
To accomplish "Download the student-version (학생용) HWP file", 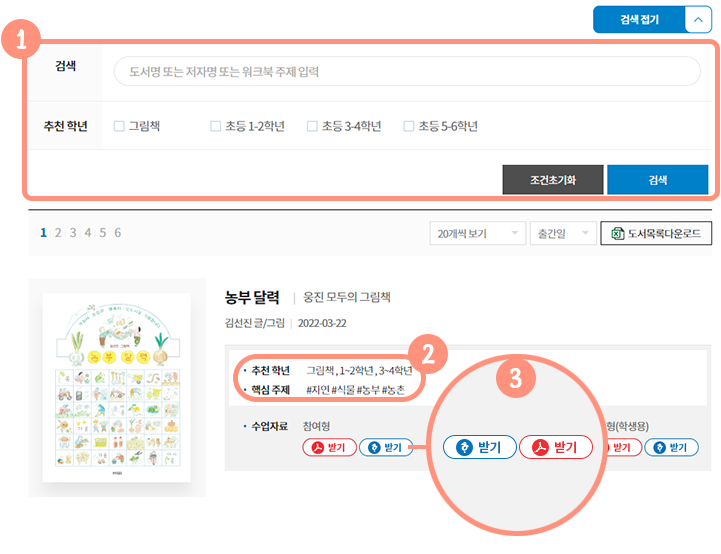I will coord(672,448).
